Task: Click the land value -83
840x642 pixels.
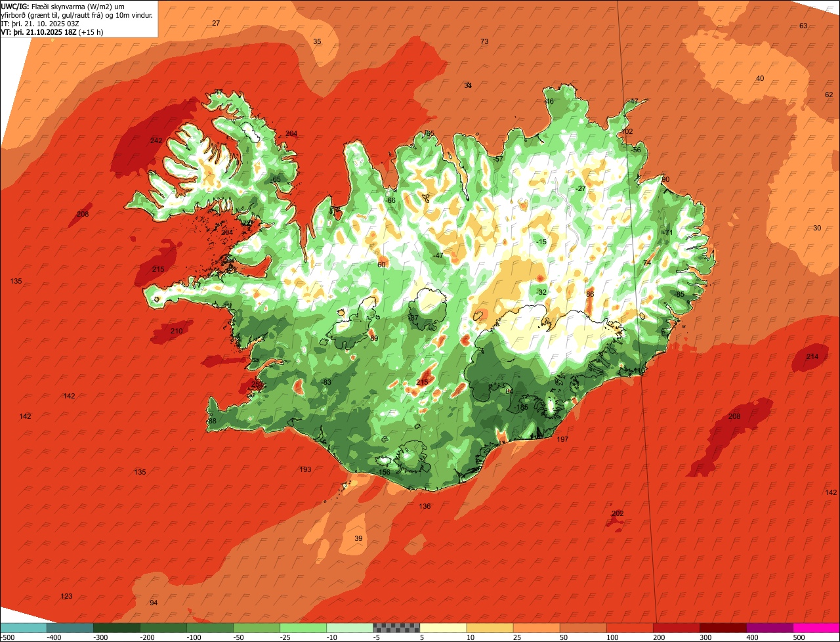Action: 326,382
